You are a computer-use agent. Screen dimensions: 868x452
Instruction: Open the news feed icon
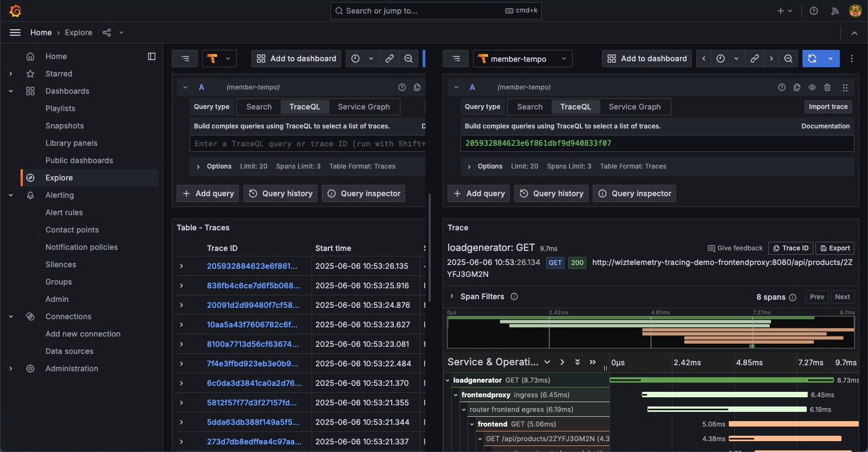click(x=835, y=11)
